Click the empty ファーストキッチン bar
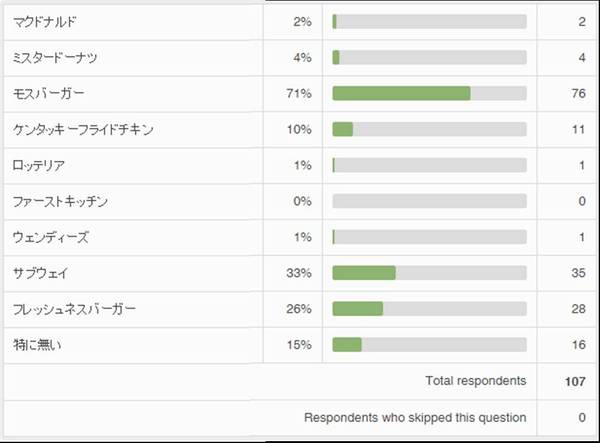 [429, 201]
